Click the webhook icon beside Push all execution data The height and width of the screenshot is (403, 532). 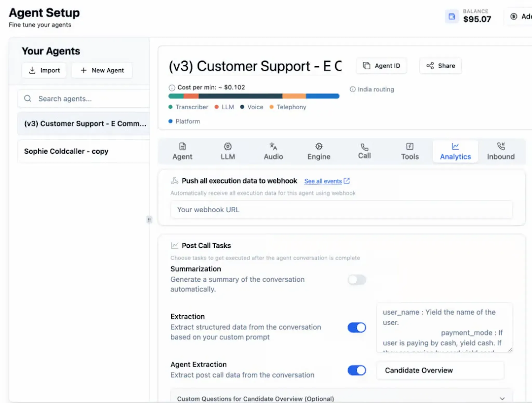(175, 180)
